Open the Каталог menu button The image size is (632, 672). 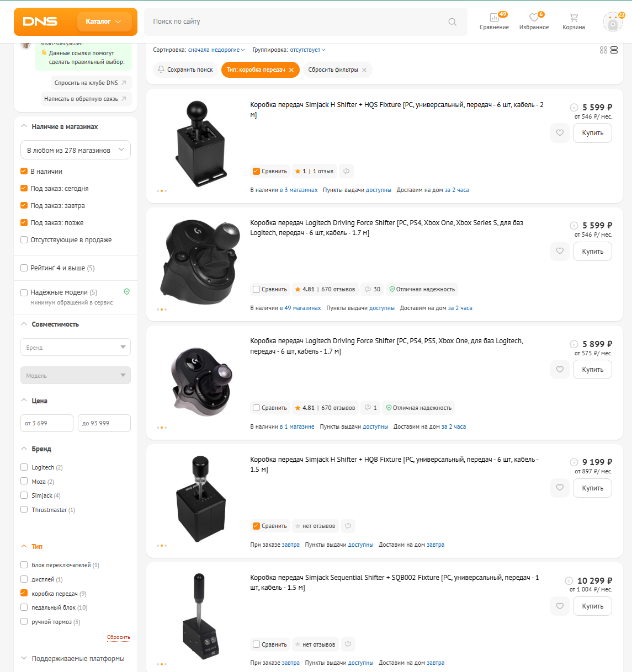[x=104, y=22]
